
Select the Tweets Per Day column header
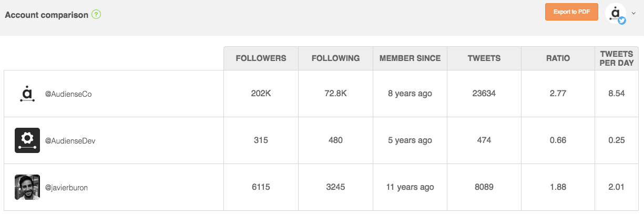coord(617,58)
